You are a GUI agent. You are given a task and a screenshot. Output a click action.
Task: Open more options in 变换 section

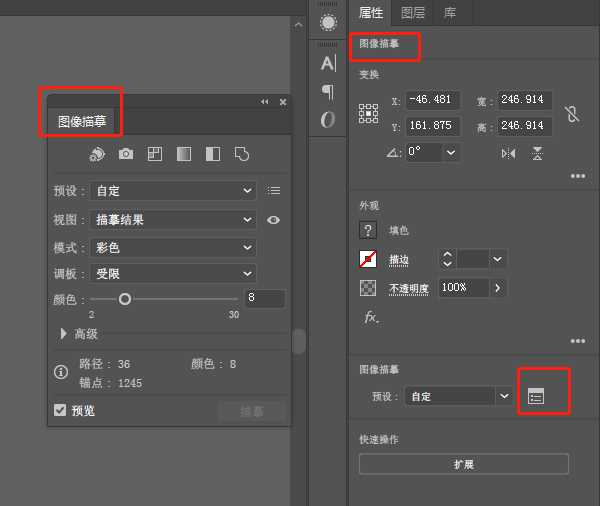tap(578, 176)
